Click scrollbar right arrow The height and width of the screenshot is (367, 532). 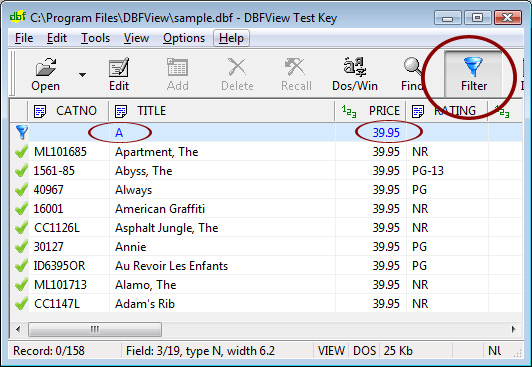[x=513, y=329]
